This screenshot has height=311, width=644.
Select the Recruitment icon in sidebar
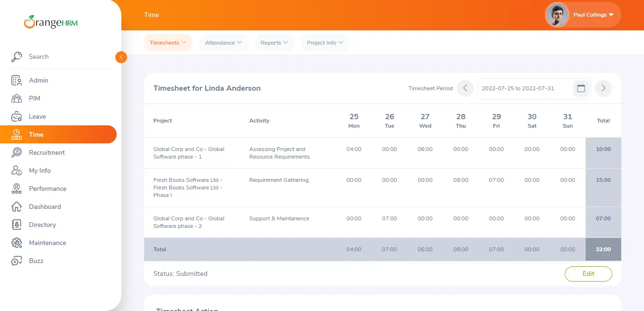coord(17,153)
